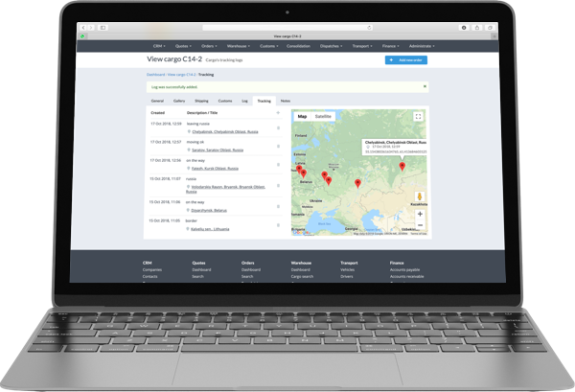The height and width of the screenshot is (392, 575).
Task: Open the Volodarskiy Rayon, Bryansk location link
Action: click(x=225, y=189)
